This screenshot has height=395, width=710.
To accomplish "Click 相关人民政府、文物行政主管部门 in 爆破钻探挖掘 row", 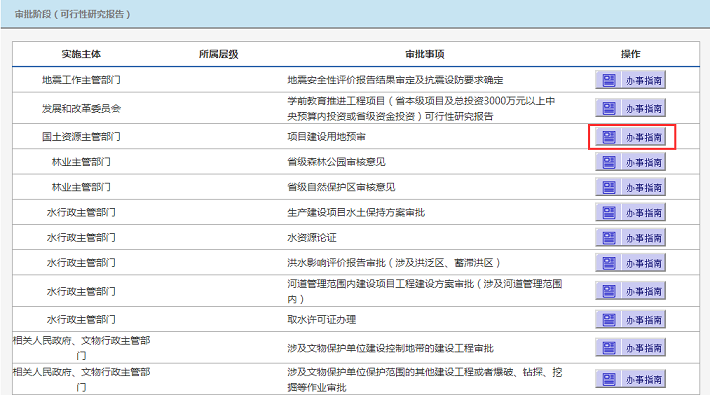I will tap(82, 379).
